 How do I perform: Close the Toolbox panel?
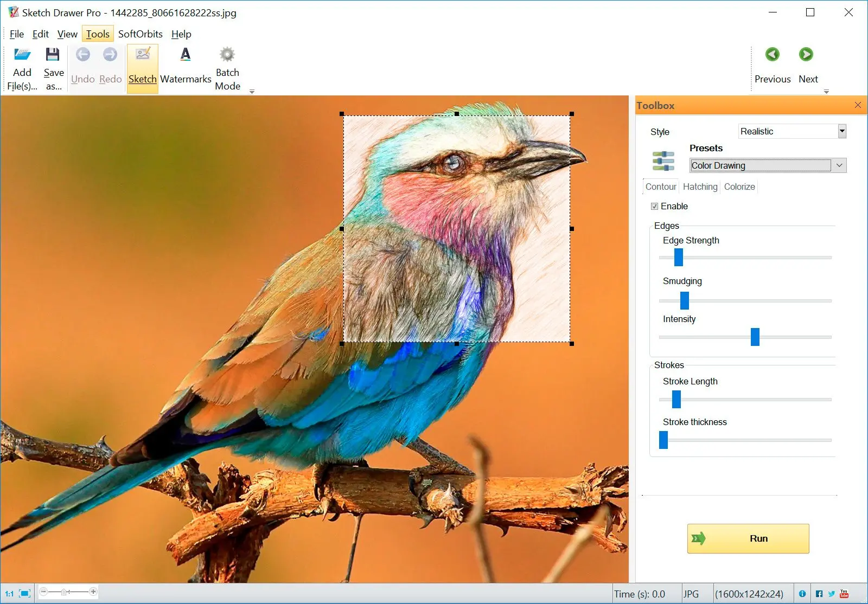[858, 105]
